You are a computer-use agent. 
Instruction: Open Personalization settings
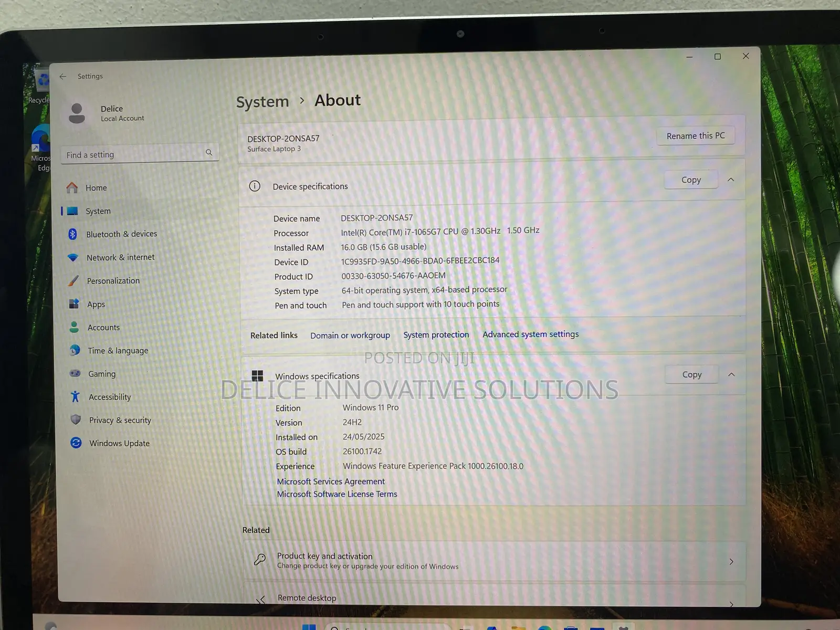tap(113, 281)
